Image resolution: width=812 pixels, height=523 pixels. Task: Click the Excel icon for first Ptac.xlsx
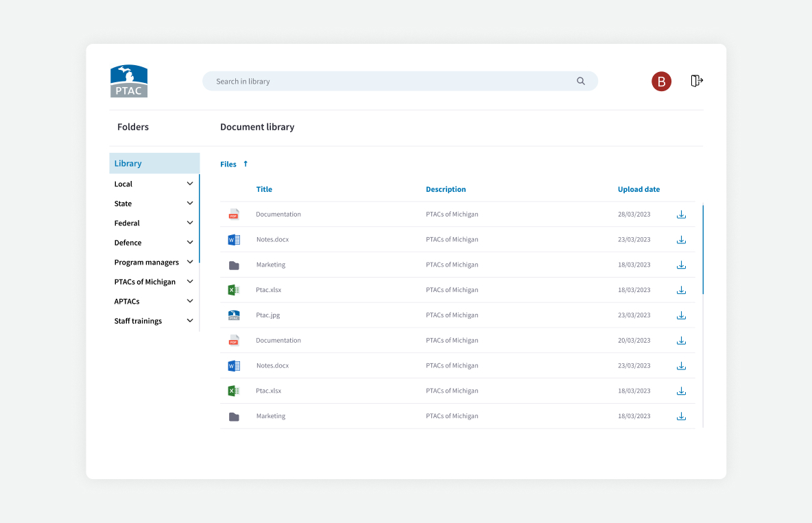(234, 290)
